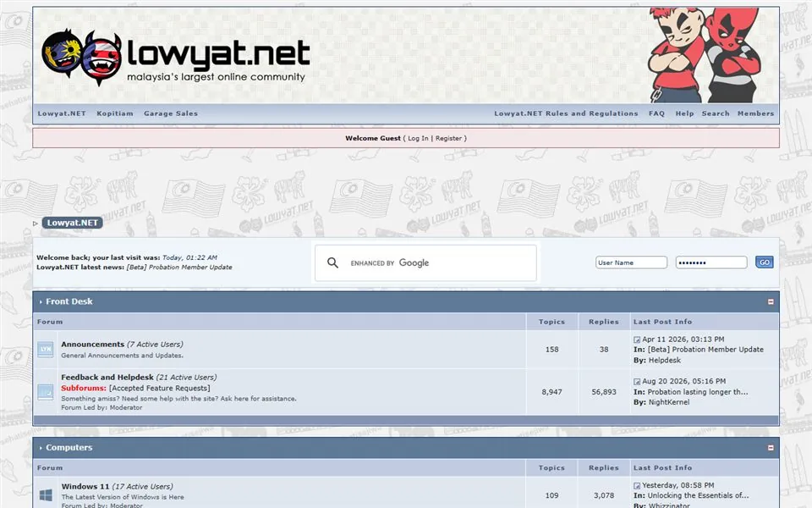This screenshot has height=508, width=812.
Task: Click the 'General Announcements and Updates.' description
Action: (x=122, y=356)
